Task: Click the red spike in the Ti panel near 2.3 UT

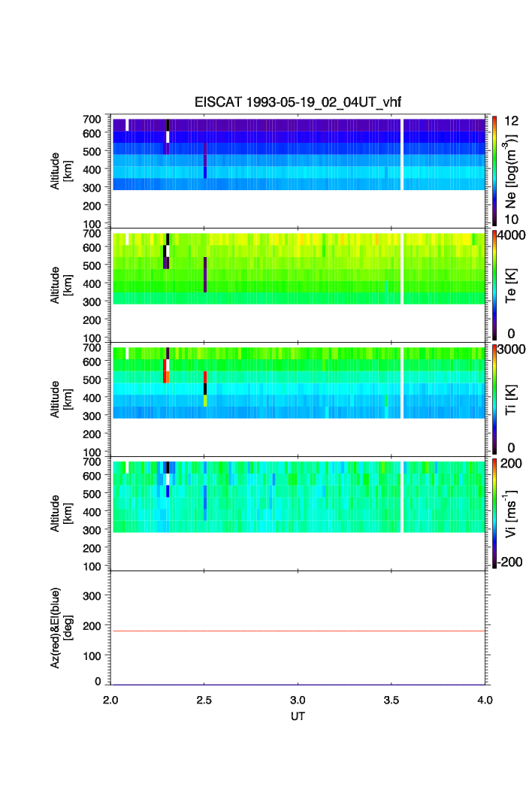Action: (165, 371)
